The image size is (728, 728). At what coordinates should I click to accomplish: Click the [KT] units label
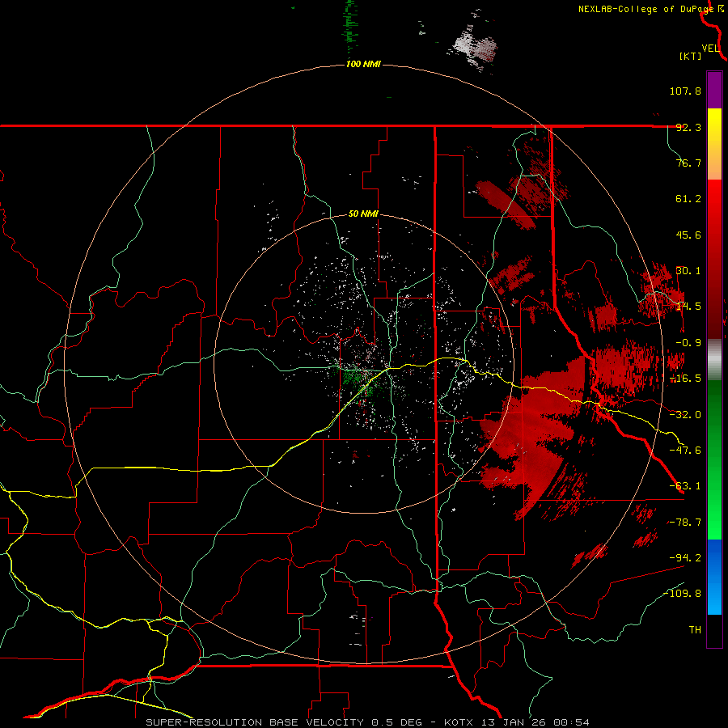pyautogui.click(x=691, y=57)
